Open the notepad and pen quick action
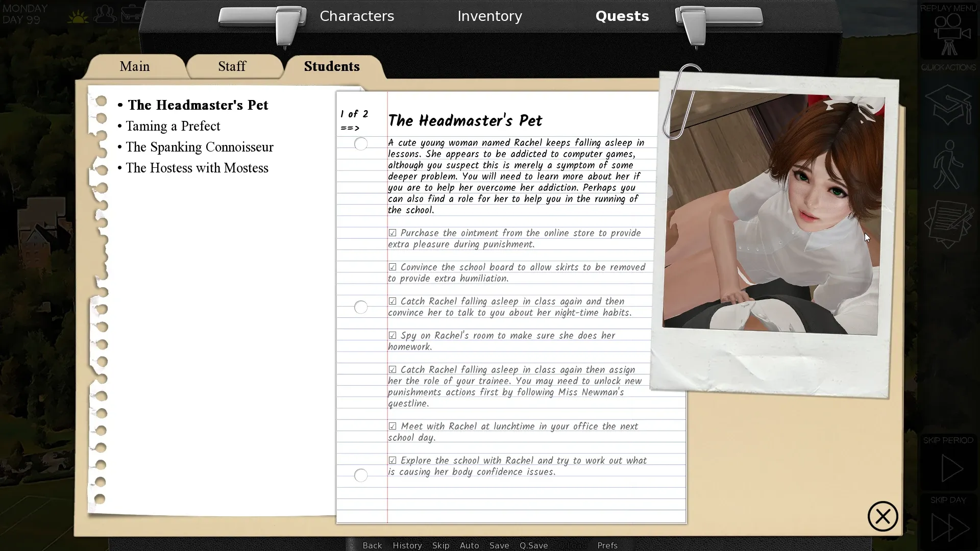Screen dimensions: 980x551 point(949,224)
